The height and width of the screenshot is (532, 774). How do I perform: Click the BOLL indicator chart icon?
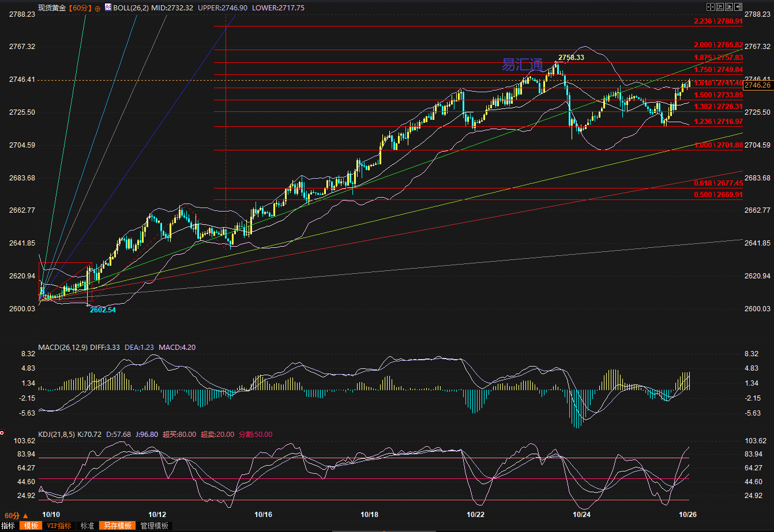(108, 8)
